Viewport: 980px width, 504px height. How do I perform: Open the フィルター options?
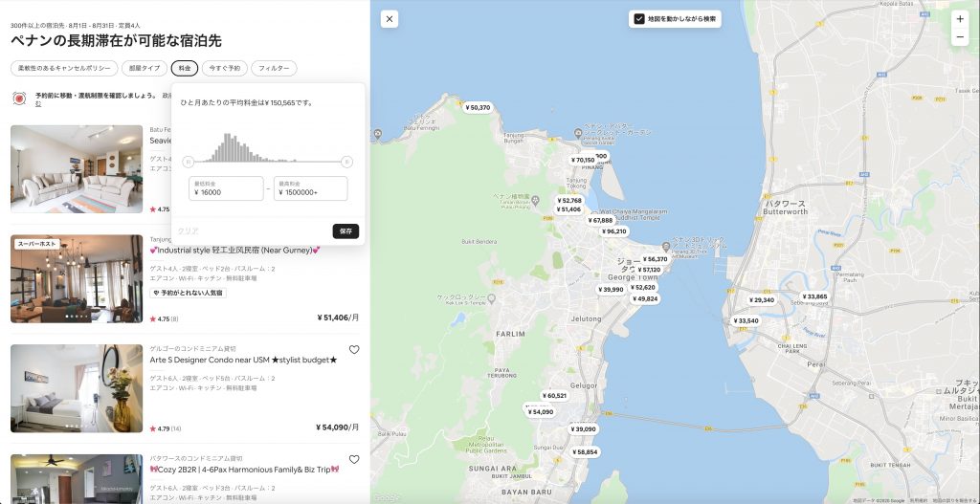[x=274, y=68]
